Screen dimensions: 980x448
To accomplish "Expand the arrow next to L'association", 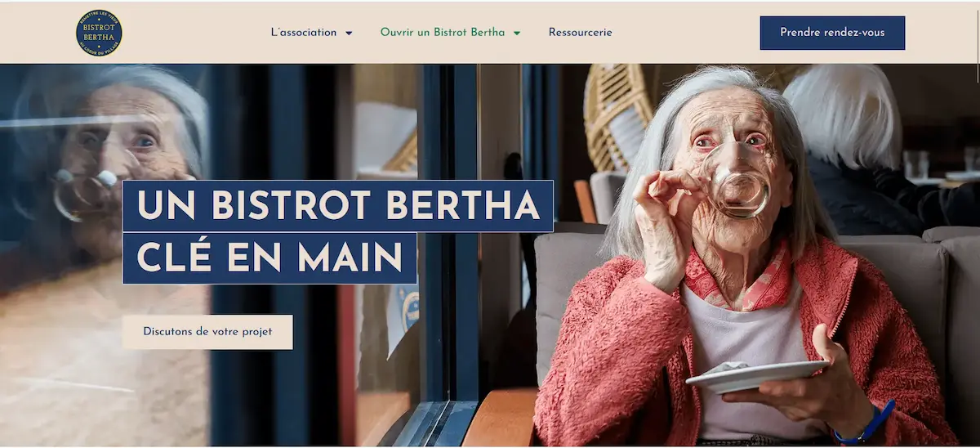I will tap(349, 34).
